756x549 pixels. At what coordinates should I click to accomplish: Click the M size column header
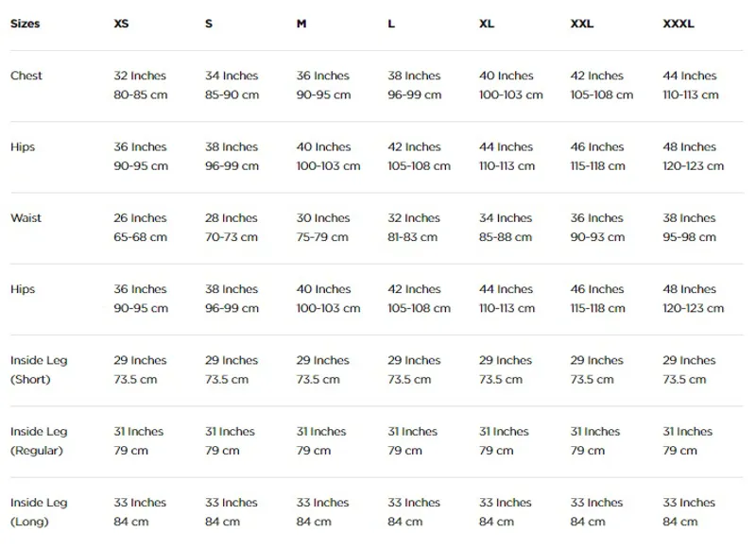(x=301, y=24)
